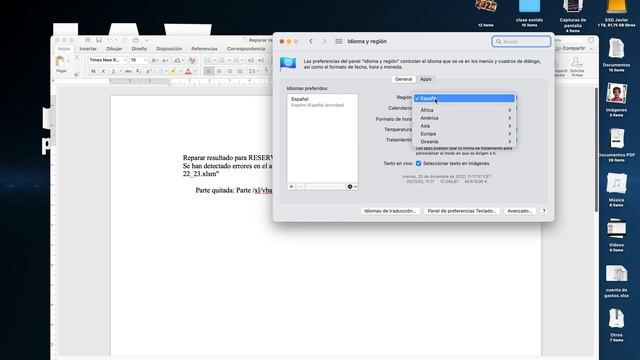Center-align the paragraph in Word
This screenshot has height=360, width=640.
tap(220, 71)
